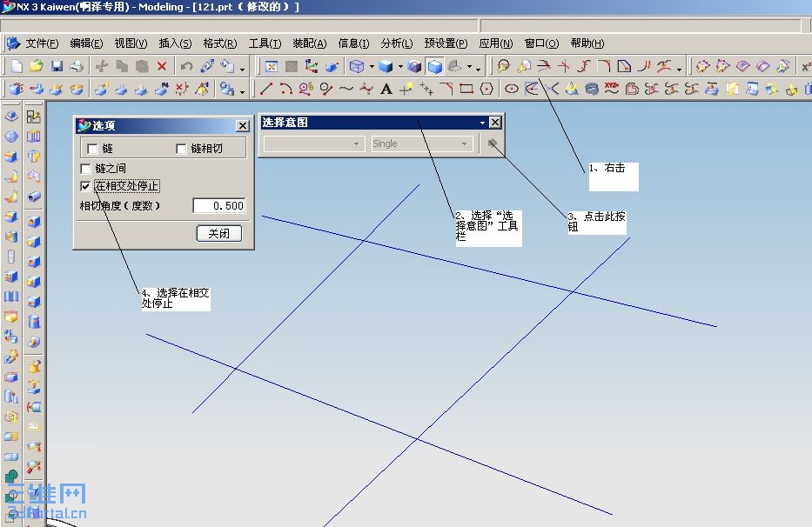
Task: Expand the 选择意图 toolbar options arrow
Action: point(482,123)
